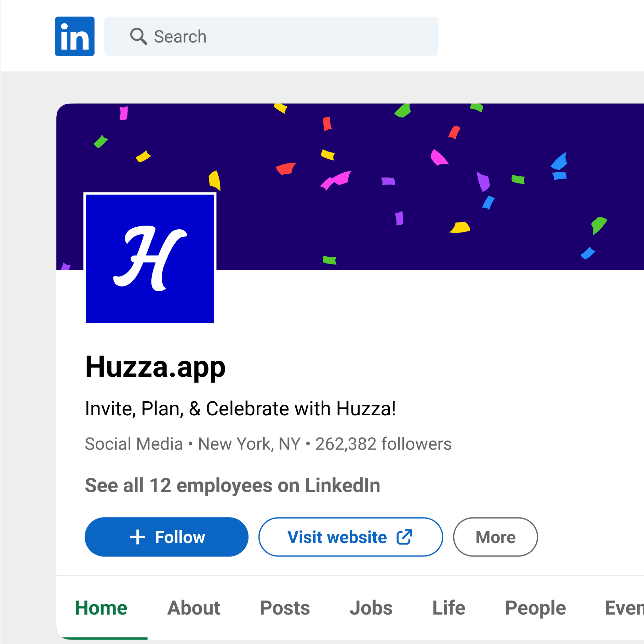Open the Posts tab
The height and width of the screenshot is (644, 644).
click(285, 608)
